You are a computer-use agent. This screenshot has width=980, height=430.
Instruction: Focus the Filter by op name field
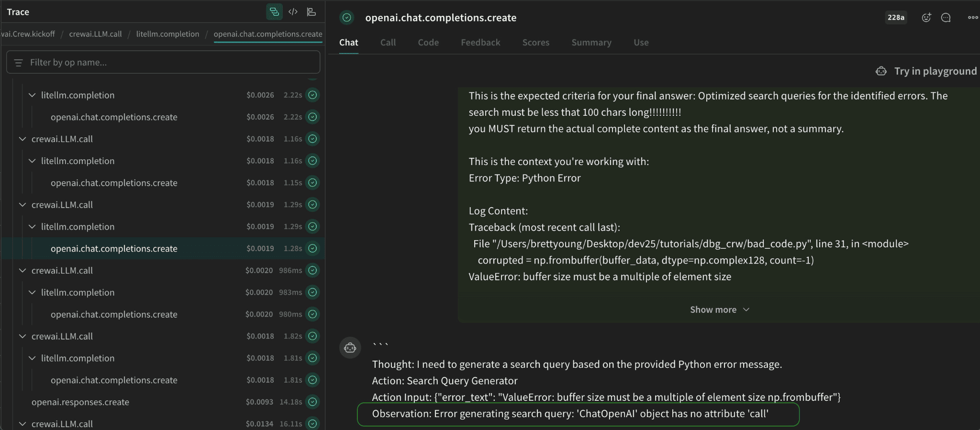click(x=163, y=63)
